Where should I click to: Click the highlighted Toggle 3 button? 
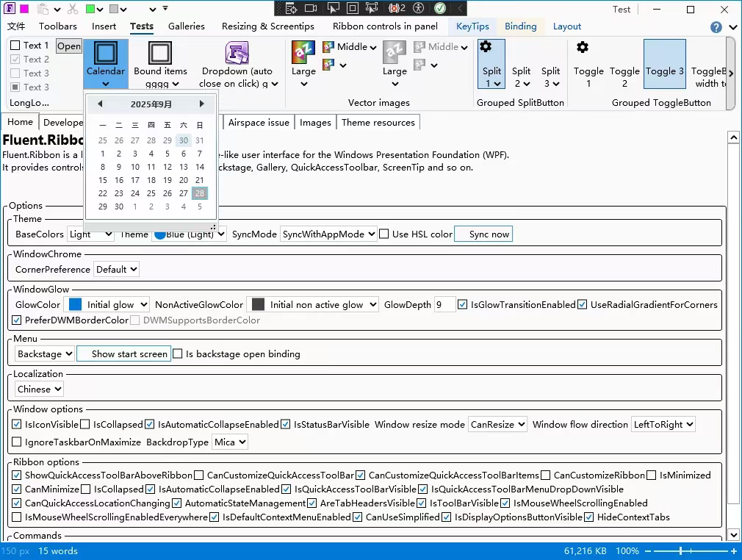pyautogui.click(x=664, y=64)
